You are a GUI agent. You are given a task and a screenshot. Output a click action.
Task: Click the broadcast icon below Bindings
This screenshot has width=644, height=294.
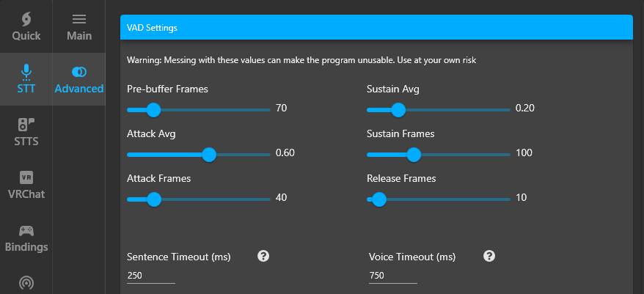tap(26, 283)
